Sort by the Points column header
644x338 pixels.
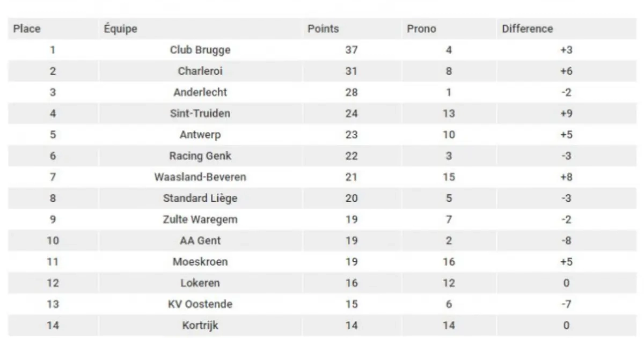click(x=323, y=29)
